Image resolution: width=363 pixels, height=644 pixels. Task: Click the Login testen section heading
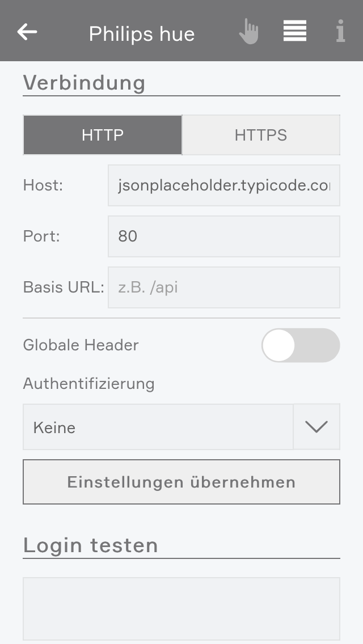coord(90,545)
